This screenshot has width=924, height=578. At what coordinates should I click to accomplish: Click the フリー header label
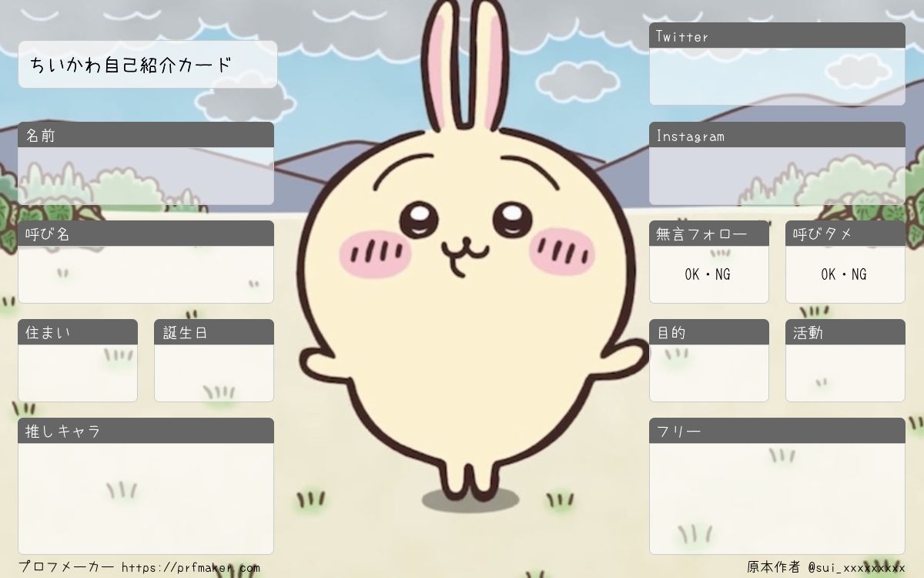[777, 431]
